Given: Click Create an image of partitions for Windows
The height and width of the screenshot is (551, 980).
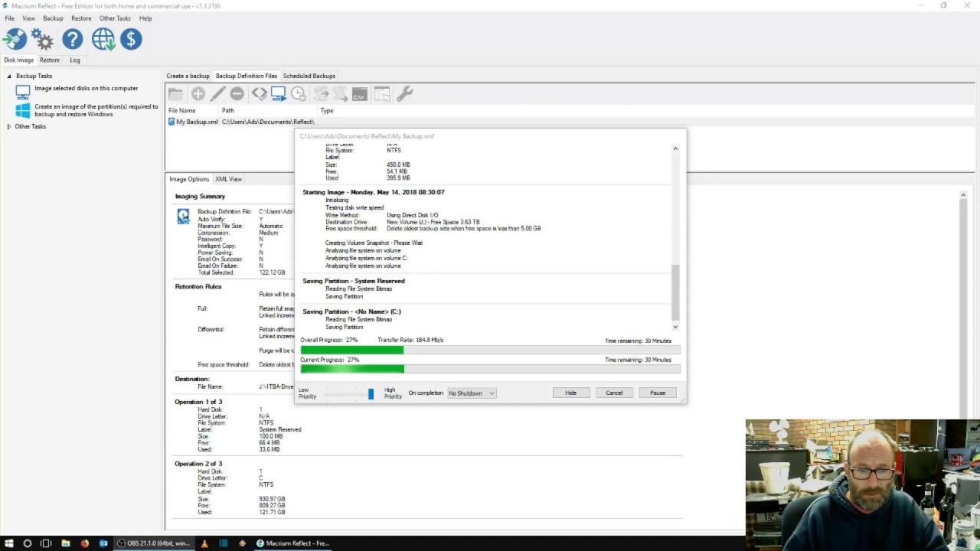Looking at the screenshot, I should point(96,110).
